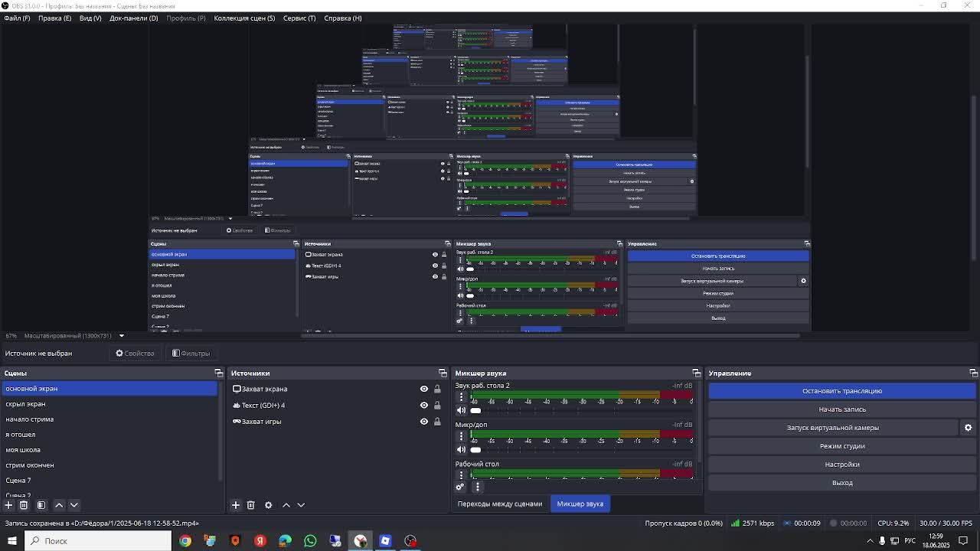
Task: Open the Справка menu
Action: click(343, 18)
